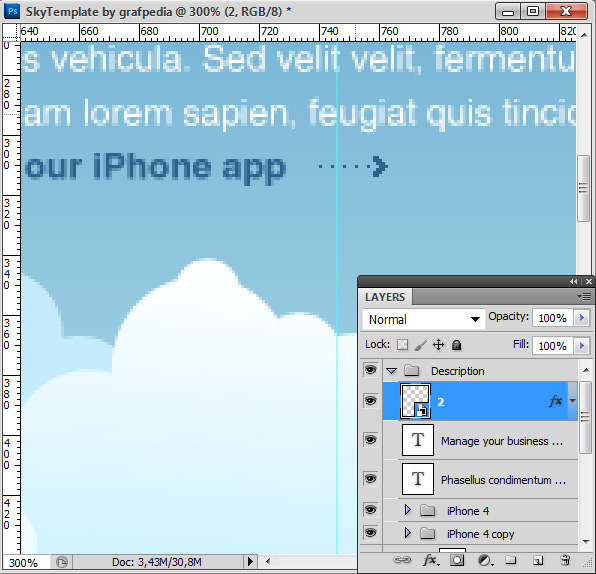Open the Layers panel options menu
The width and height of the screenshot is (596, 574).
[584, 296]
